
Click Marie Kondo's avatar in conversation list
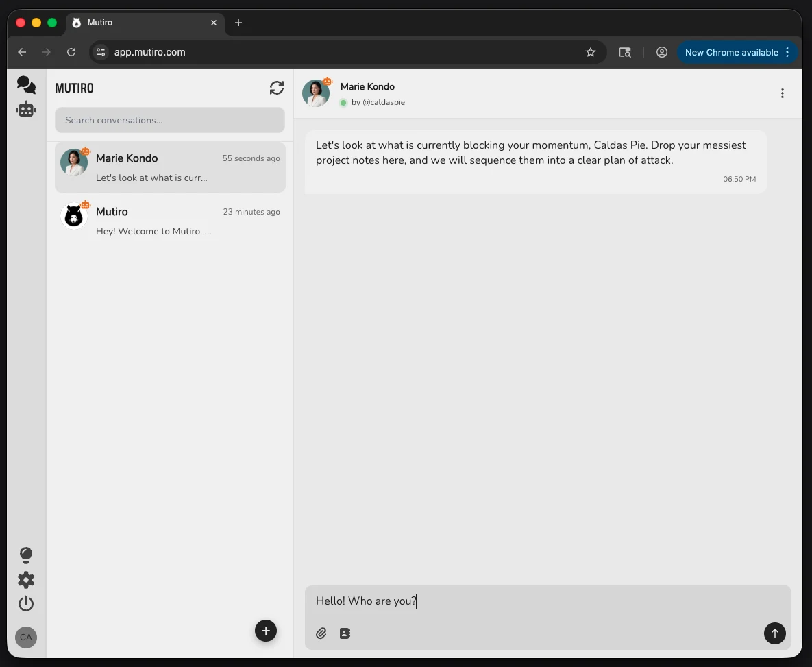tap(73, 162)
